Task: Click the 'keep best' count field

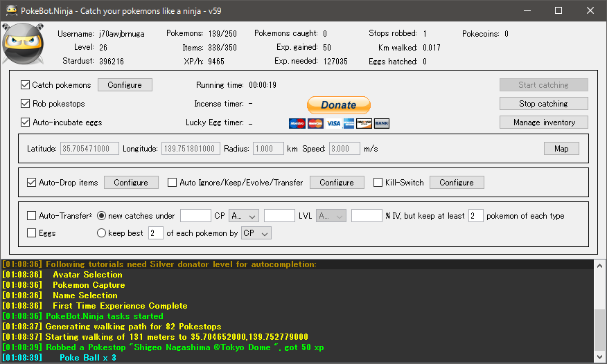Action: [156, 233]
